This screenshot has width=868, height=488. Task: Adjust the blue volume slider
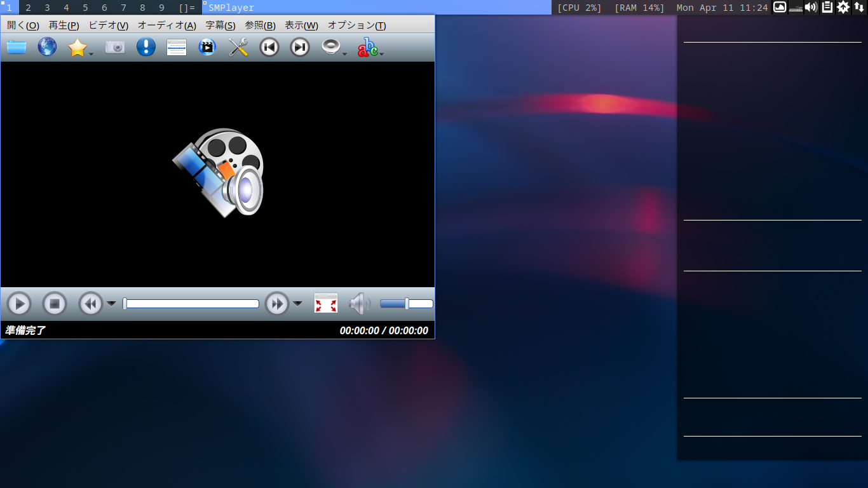[x=407, y=304]
